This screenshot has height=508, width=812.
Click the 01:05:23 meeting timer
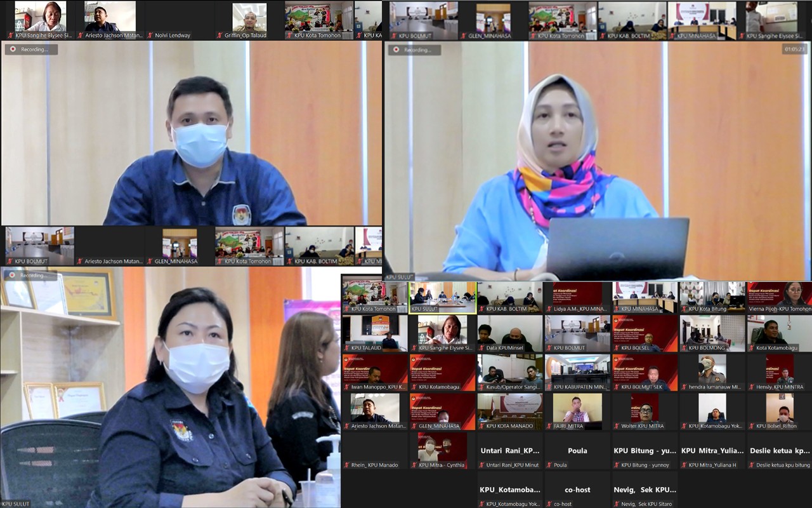pos(794,49)
